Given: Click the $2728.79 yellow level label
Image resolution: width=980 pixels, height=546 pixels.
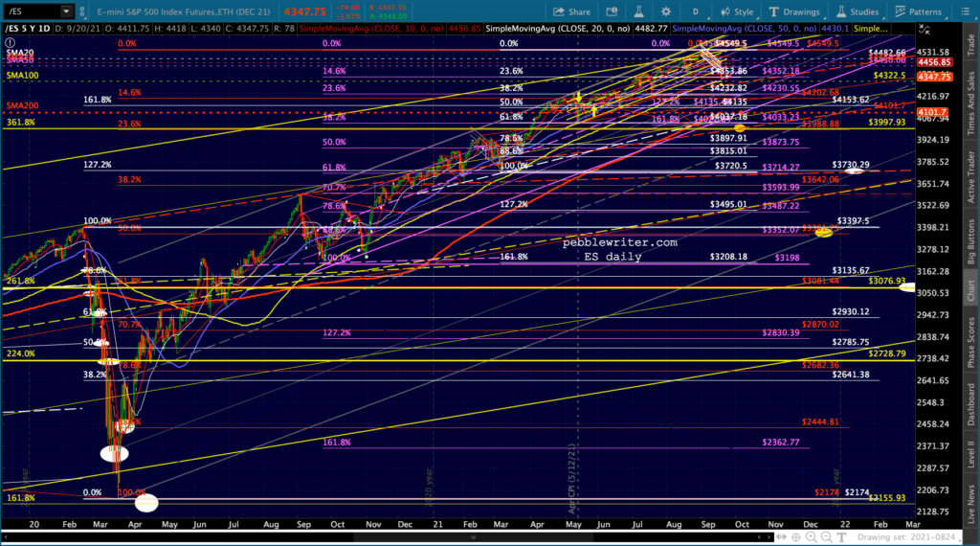Looking at the screenshot, I should pyautogui.click(x=887, y=353).
